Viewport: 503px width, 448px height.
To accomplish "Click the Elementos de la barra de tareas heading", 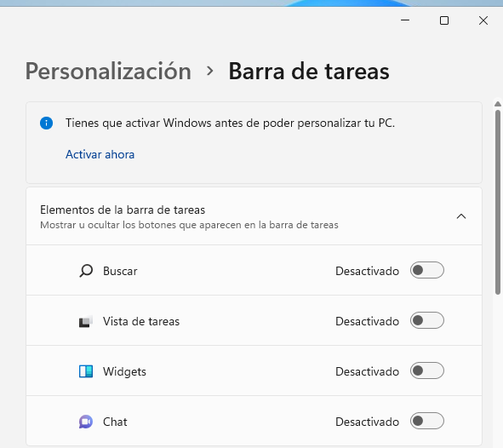I will point(123,210).
